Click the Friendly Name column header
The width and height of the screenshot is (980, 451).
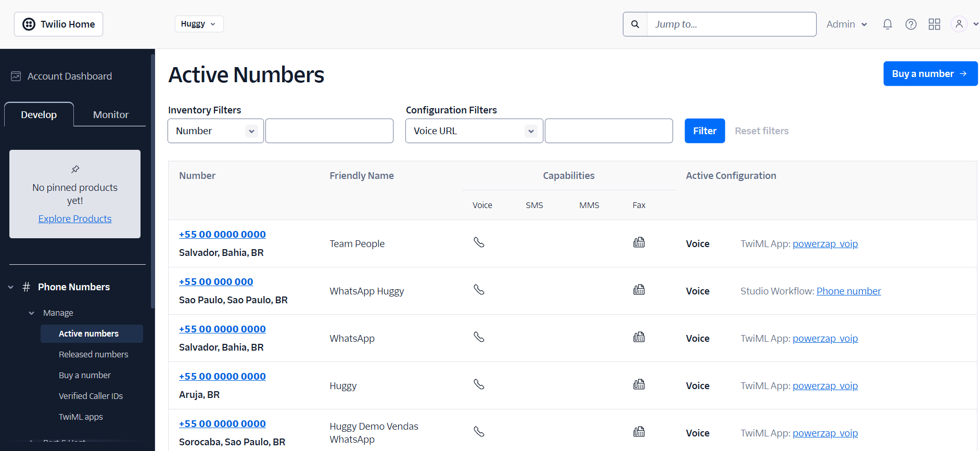tap(362, 176)
